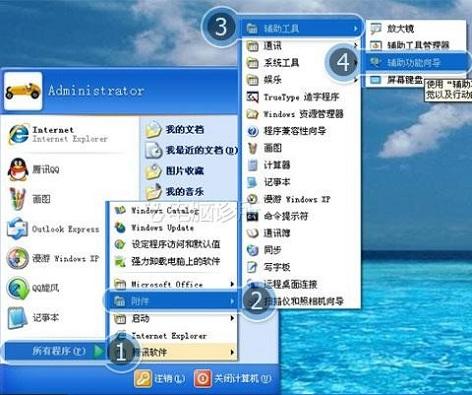Expand the 启动 submenu arrow
This screenshot has width=472, height=395.
(232, 319)
